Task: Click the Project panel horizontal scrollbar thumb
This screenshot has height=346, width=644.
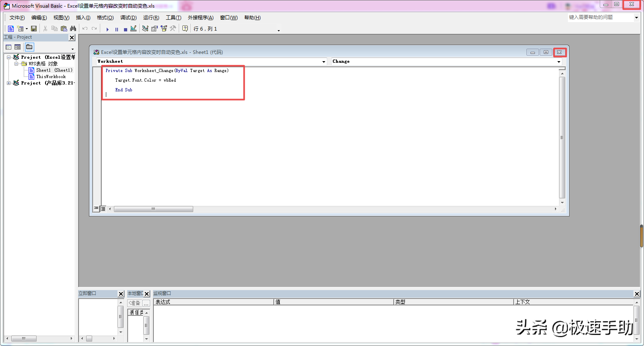Action: [24, 338]
